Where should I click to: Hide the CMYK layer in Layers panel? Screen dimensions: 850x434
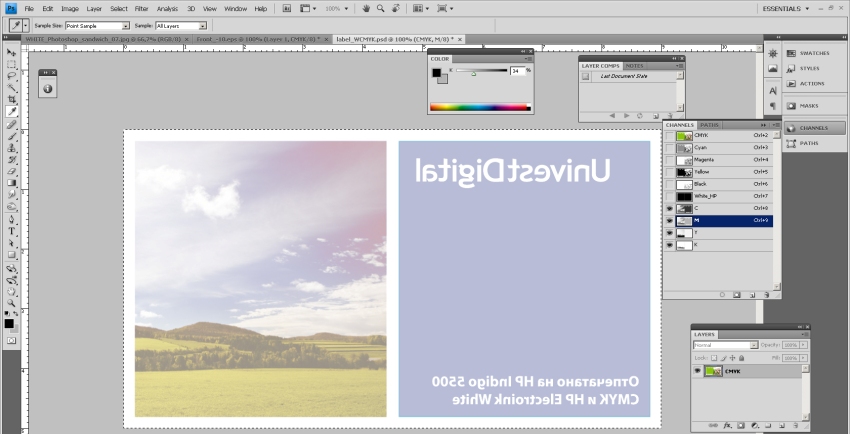[x=698, y=371]
